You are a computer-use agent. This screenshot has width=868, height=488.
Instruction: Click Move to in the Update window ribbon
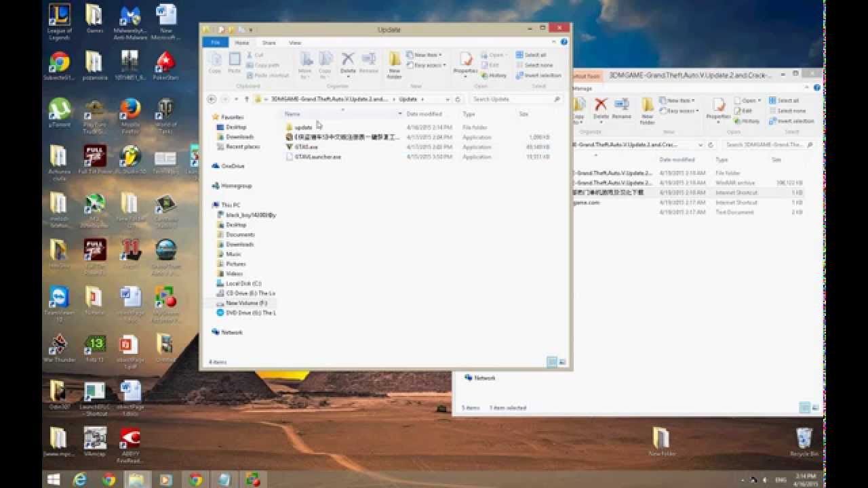(305, 64)
